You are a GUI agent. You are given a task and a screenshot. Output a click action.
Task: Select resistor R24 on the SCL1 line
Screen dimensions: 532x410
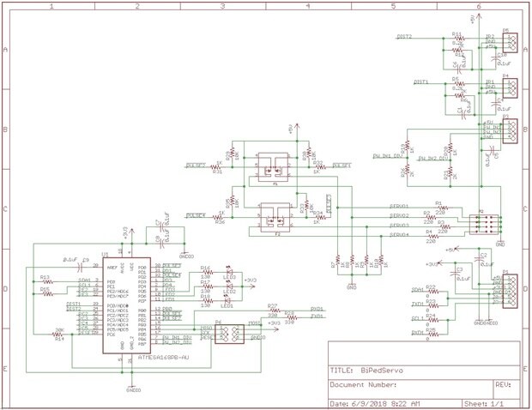(432, 320)
